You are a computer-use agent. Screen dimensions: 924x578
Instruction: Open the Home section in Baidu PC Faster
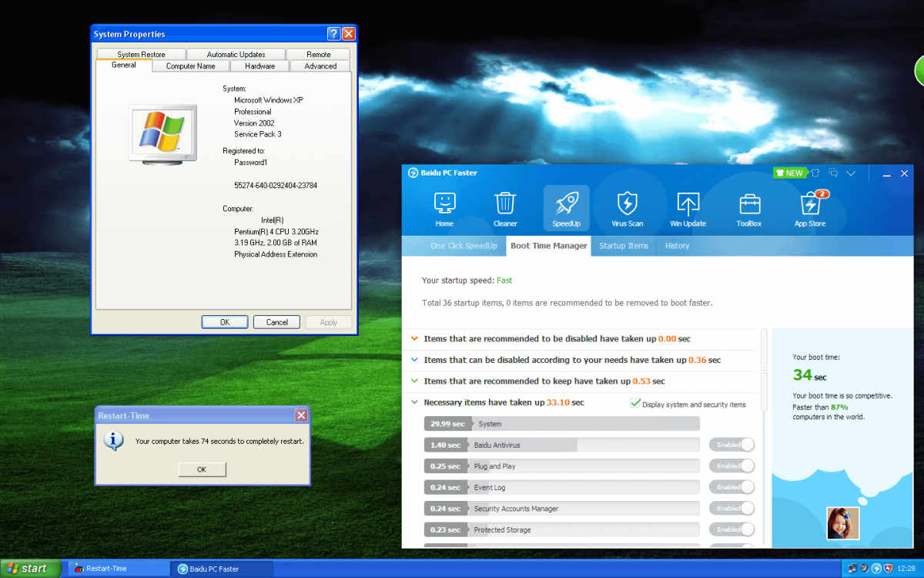point(444,209)
